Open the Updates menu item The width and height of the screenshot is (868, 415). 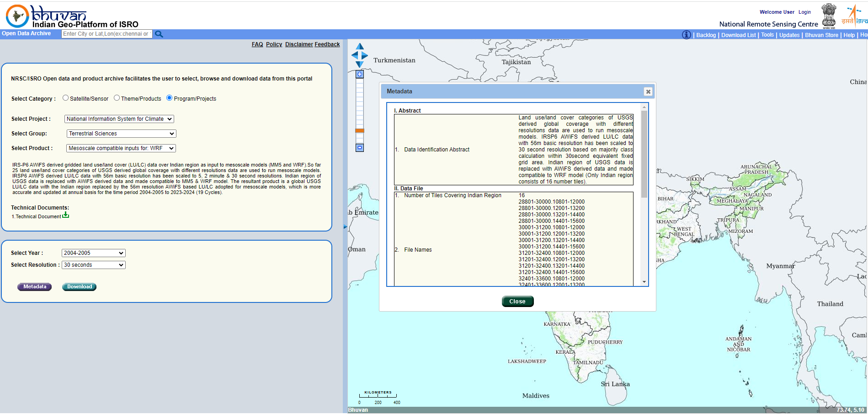pos(789,35)
